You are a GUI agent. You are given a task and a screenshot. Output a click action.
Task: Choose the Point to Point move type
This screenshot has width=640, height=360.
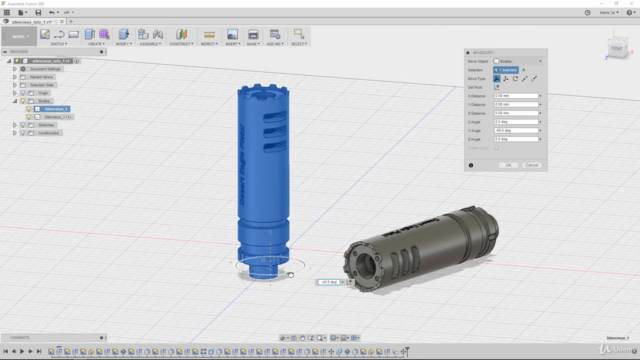pyautogui.click(x=524, y=79)
